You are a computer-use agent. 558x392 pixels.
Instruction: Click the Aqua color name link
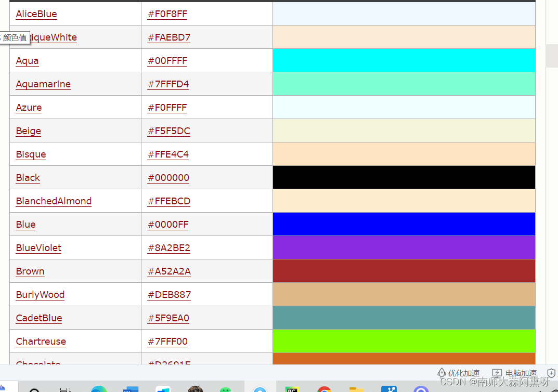point(27,61)
